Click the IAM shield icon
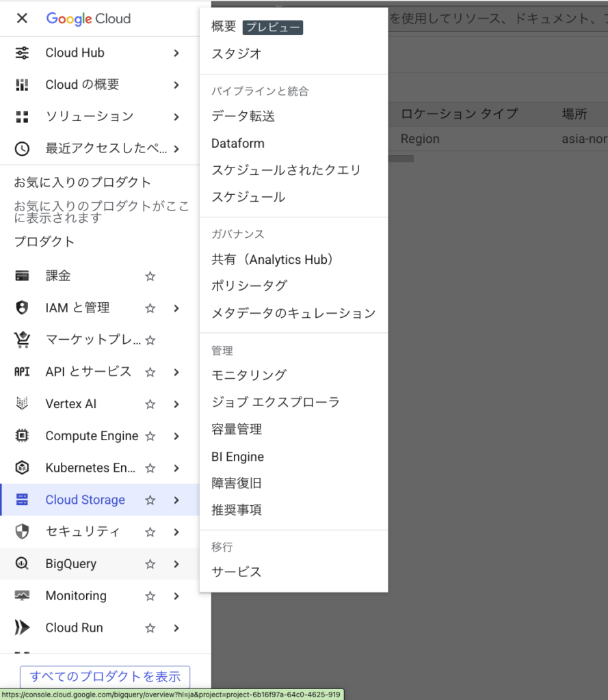The image size is (608, 700). coord(22,308)
